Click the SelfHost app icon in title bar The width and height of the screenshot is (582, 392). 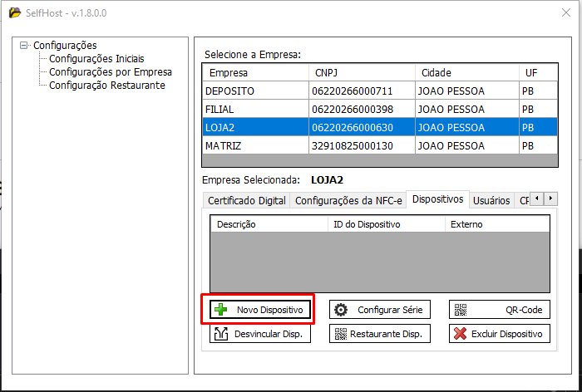point(14,13)
